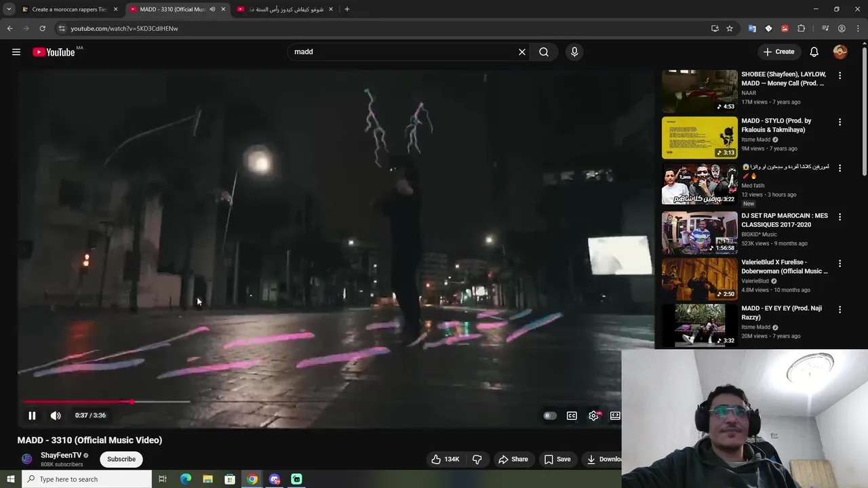
Task: Select the MADD - 3310 browser tab
Action: point(178,9)
